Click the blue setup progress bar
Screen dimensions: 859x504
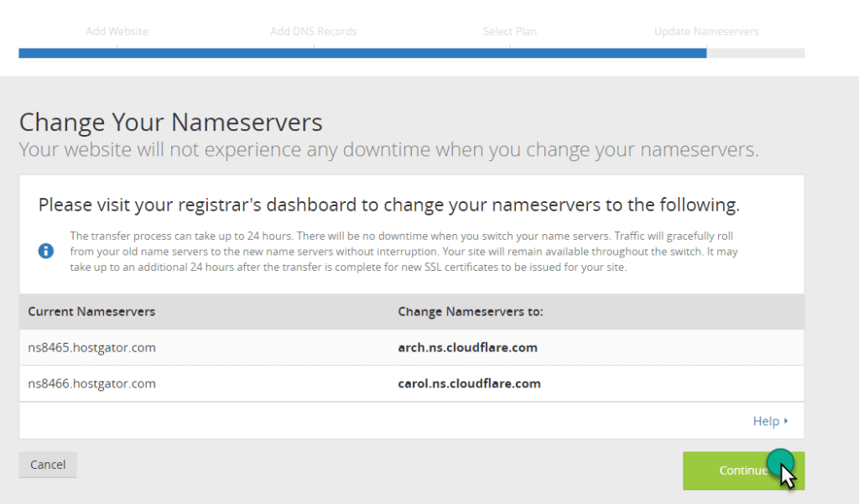[362, 53]
